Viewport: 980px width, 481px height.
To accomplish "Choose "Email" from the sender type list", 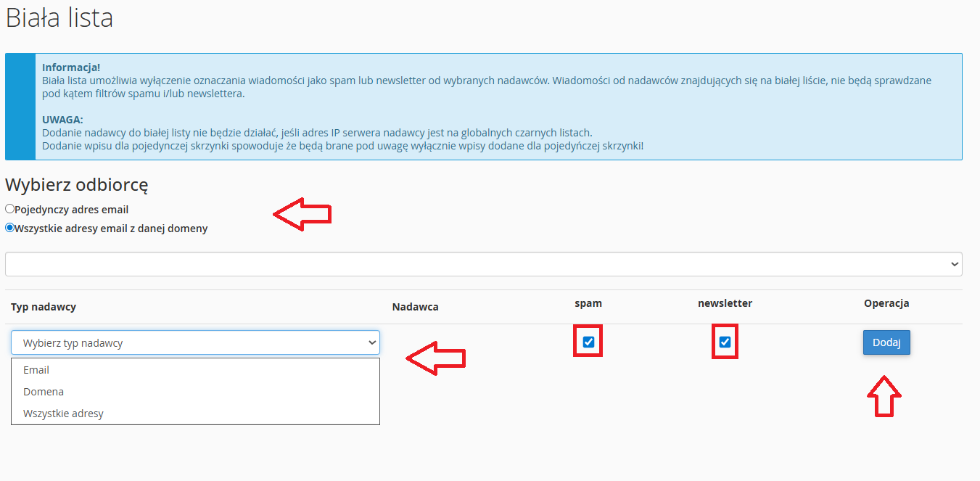I will pos(36,370).
